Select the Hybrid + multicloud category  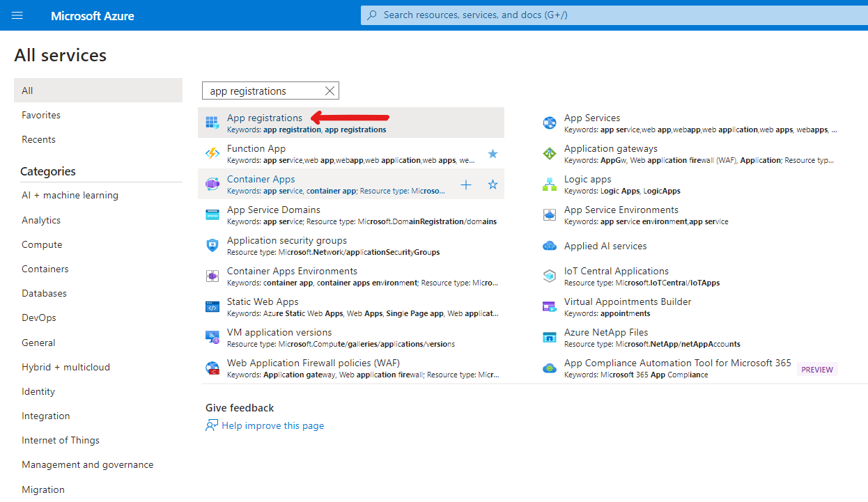click(65, 367)
